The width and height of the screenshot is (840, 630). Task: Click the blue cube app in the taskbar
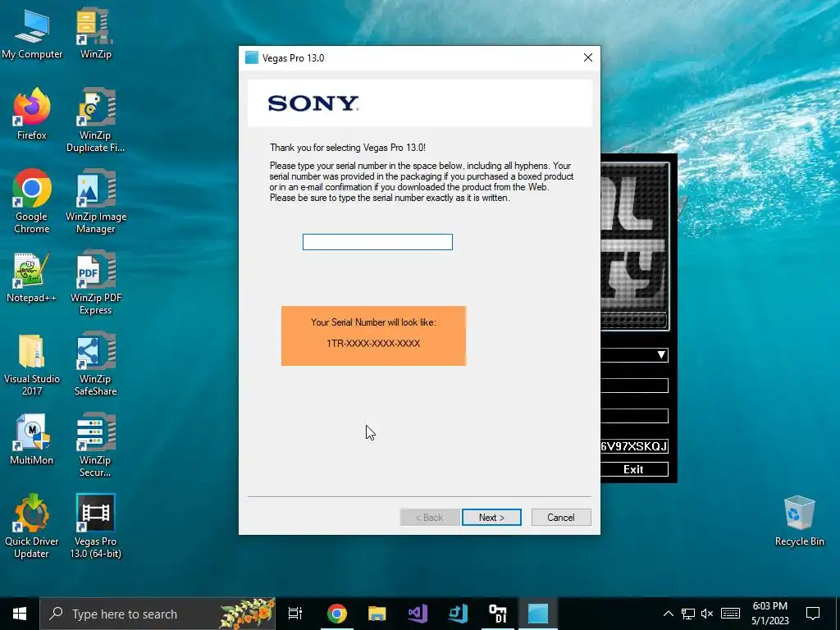coord(458,614)
